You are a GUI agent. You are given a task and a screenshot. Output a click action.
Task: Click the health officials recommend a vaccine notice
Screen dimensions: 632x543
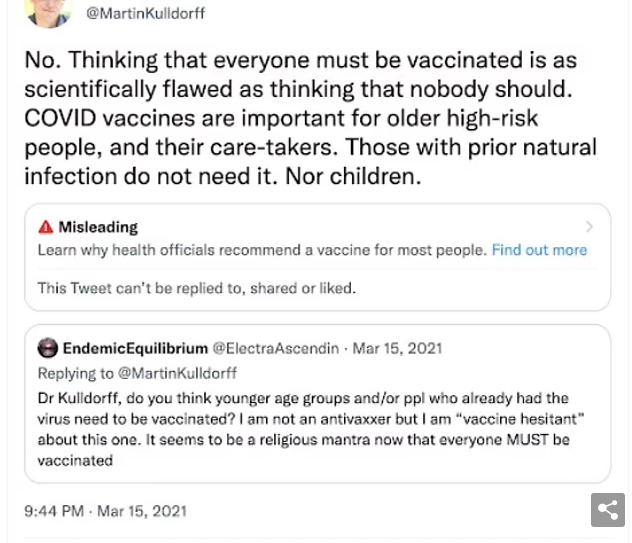(262, 250)
